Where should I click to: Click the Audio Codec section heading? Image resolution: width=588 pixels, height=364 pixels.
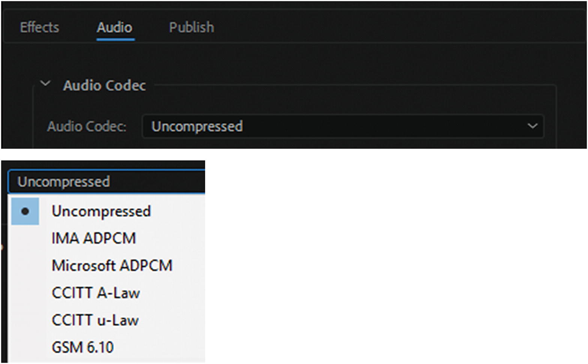[104, 85]
